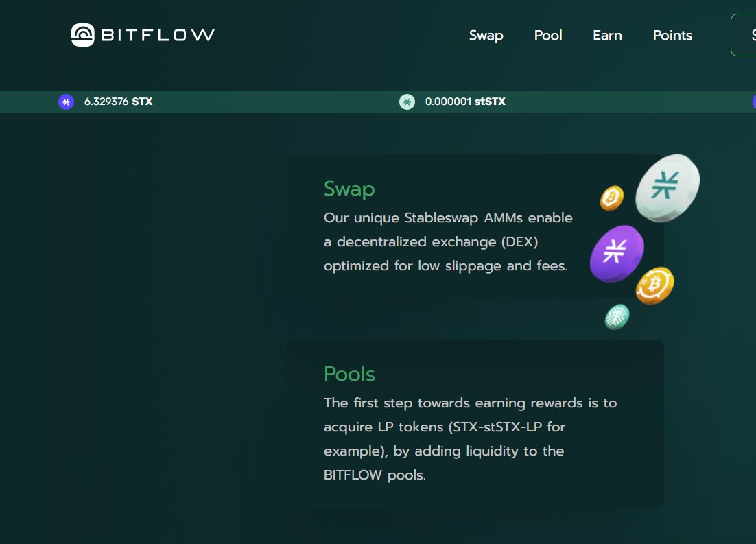Image resolution: width=756 pixels, height=544 pixels.
Task: Click the 0.000001 stSTX balance text
Action: tap(465, 102)
